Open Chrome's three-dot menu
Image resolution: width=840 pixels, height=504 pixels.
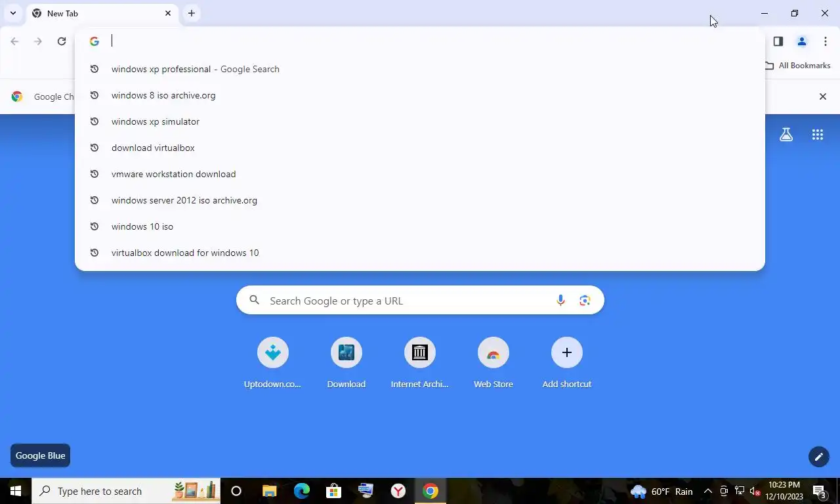coord(826,41)
